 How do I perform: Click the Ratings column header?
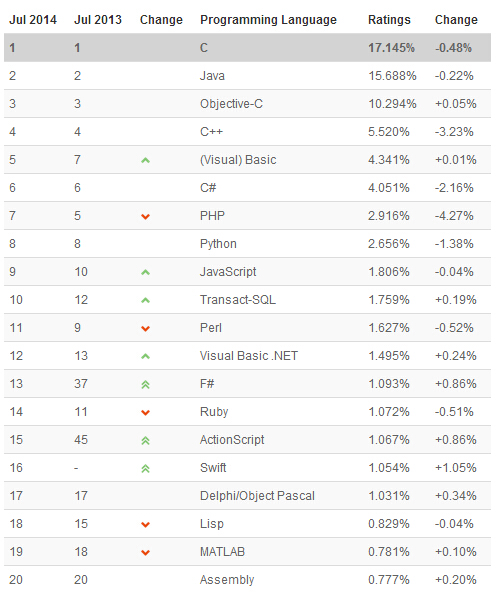pos(389,20)
